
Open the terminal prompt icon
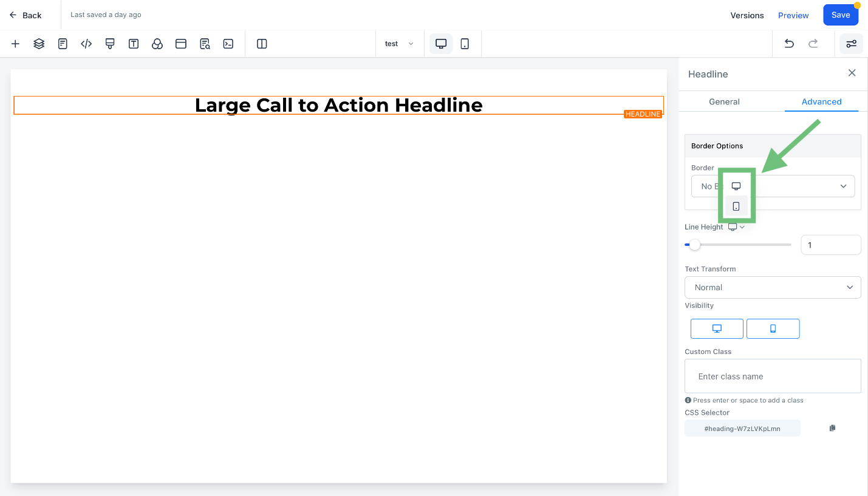(x=228, y=44)
